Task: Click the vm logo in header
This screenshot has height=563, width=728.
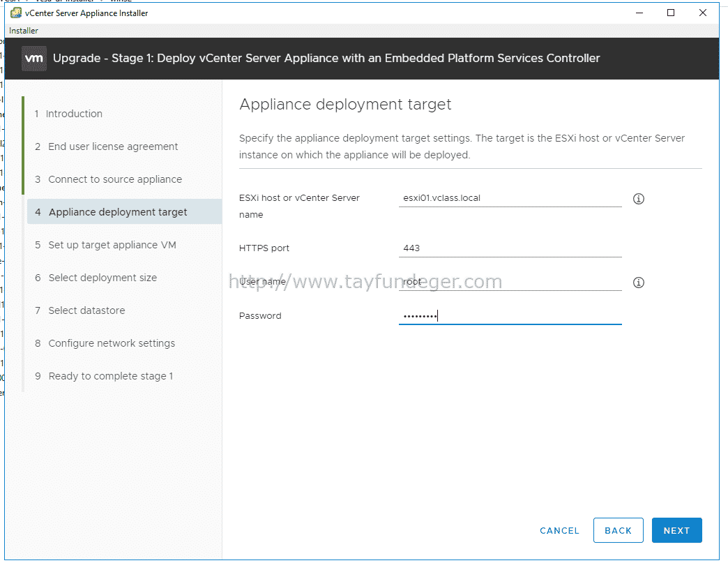Action: 34,59
